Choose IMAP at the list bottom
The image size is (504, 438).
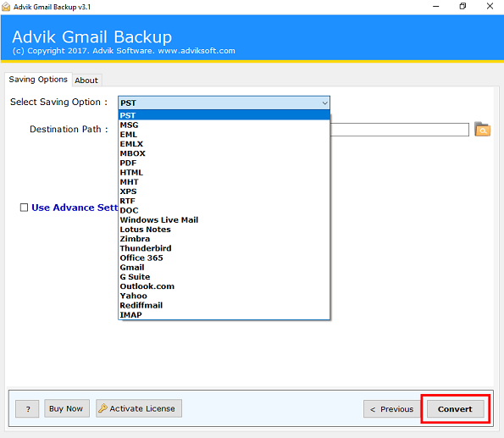(x=224, y=314)
